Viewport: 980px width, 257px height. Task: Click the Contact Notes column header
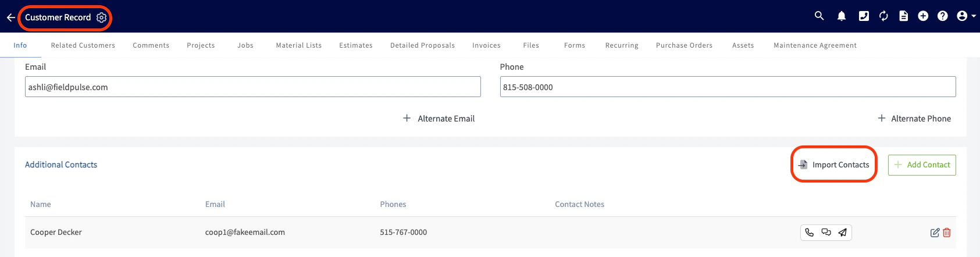pyautogui.click(x=580, y=204)
